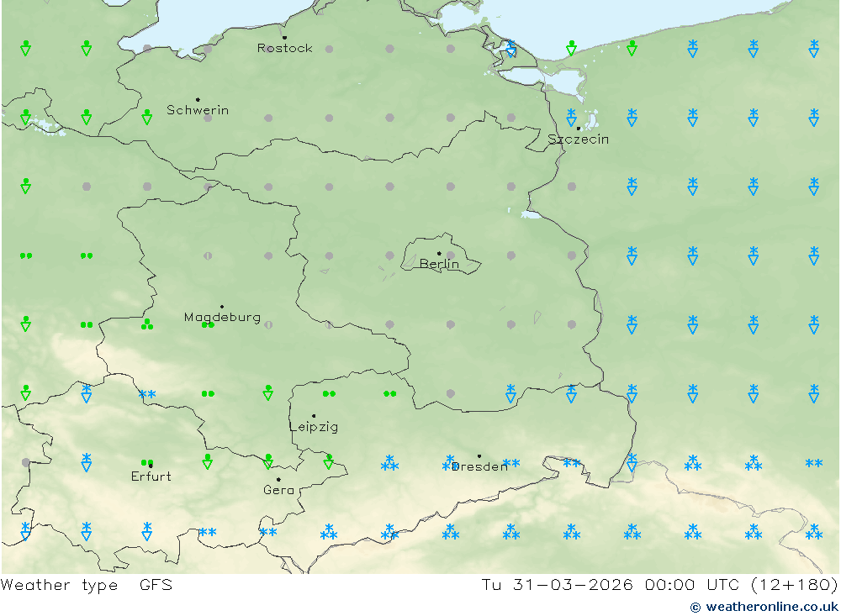
Task: Click the date 'Tu 31-03-2026 00:00 UTC (12+180)'
Action: click(659, 584)
